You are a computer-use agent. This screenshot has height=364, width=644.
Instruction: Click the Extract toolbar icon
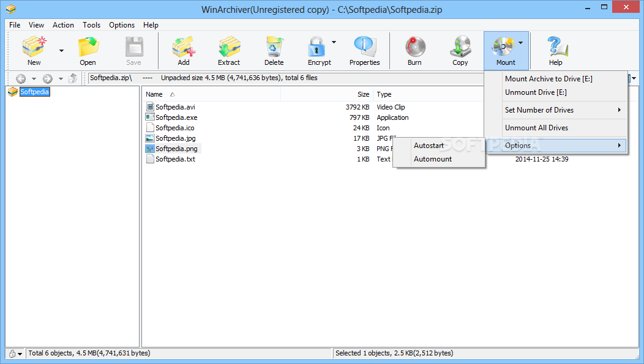229,46
